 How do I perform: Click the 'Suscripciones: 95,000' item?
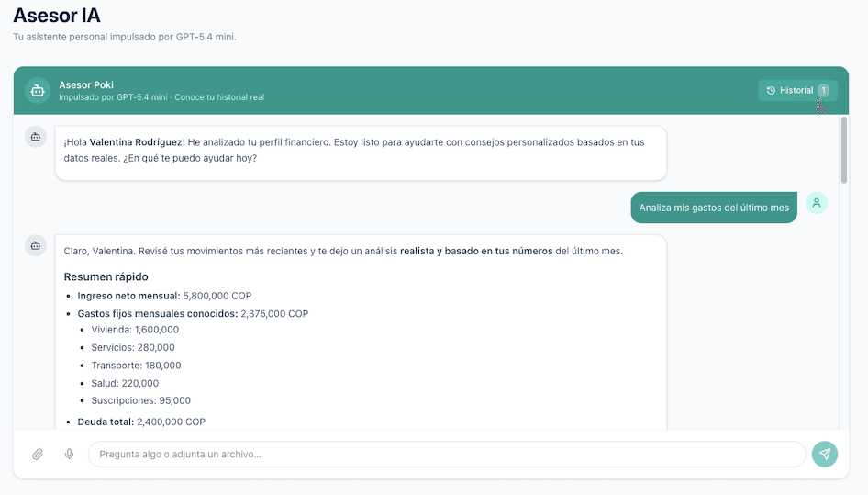(141, 400)
